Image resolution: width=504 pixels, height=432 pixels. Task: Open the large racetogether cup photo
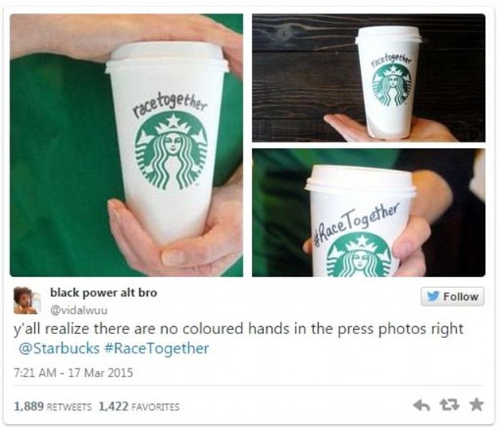[126, 145]
